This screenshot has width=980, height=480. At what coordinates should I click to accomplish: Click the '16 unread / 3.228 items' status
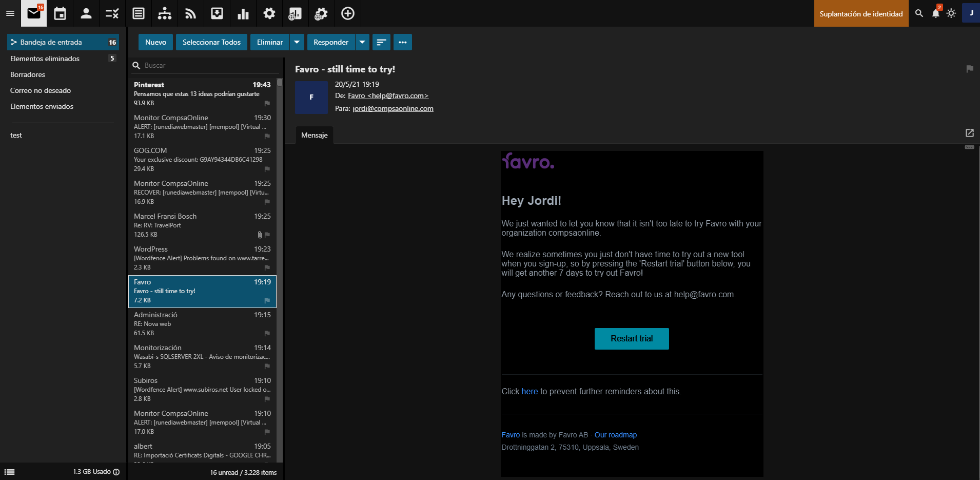[243, 472]
